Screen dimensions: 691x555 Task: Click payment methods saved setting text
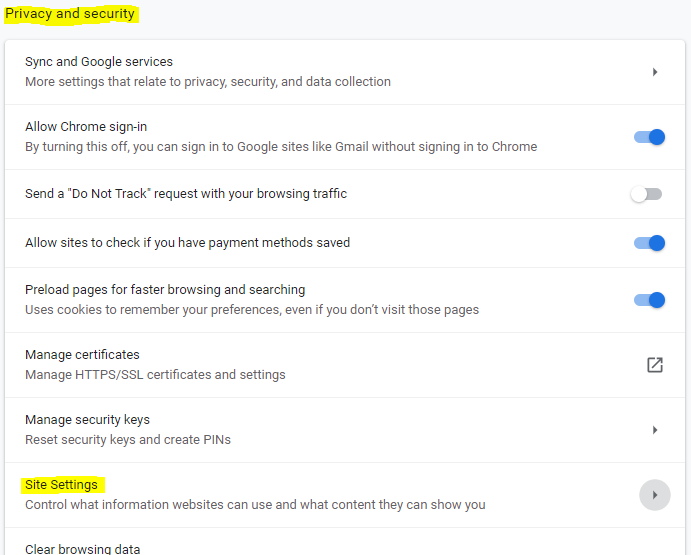(x=187, y=243)
